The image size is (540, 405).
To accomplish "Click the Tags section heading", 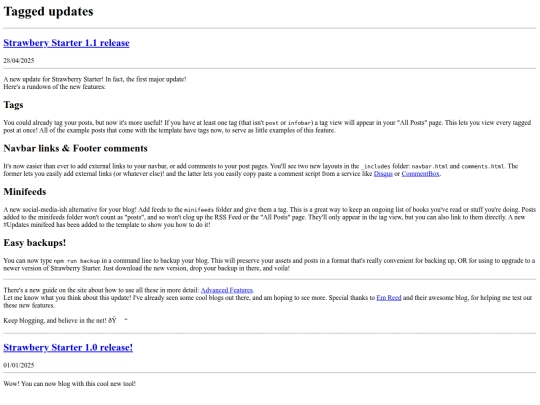I will [x=13, y=105].
